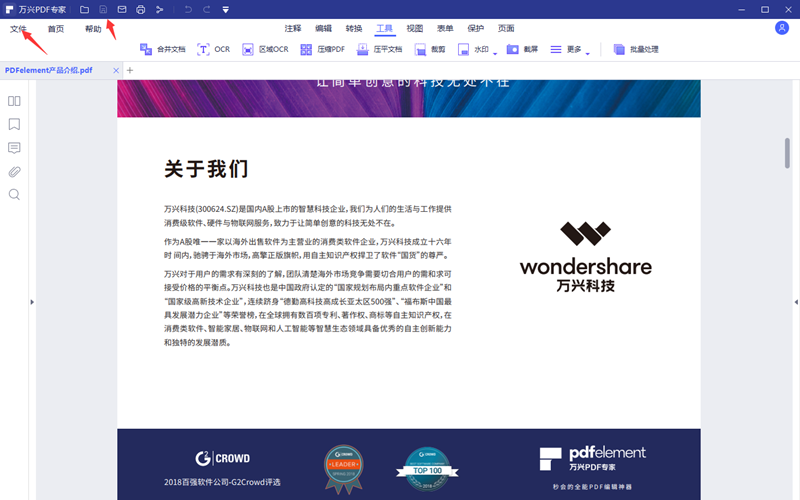Open the page thumbnails panel
The width and height of the screenshot is (800, 500).
[14, 101]
